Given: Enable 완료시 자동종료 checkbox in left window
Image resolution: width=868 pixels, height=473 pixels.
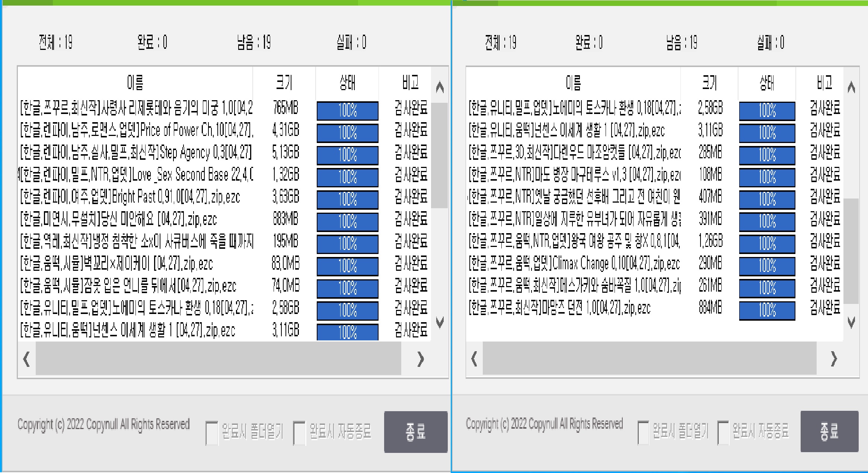Looking at the screenshot, I should 299,433.
